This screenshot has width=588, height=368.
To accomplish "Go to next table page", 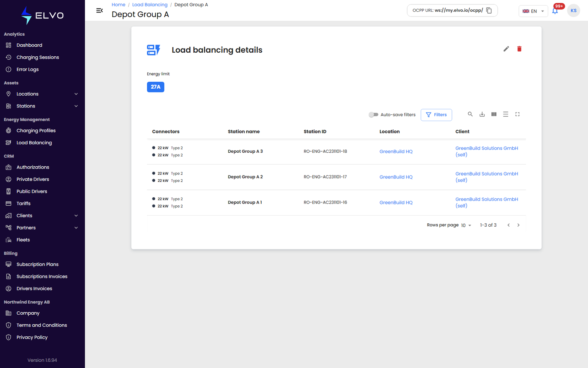I will [518, 225].
